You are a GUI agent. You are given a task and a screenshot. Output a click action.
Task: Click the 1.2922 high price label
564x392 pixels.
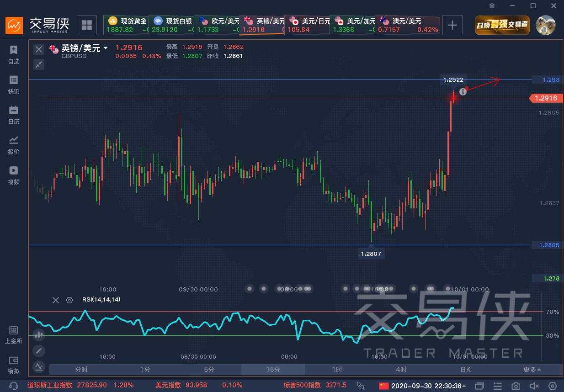pyautogui.click(x=453, y=79)
